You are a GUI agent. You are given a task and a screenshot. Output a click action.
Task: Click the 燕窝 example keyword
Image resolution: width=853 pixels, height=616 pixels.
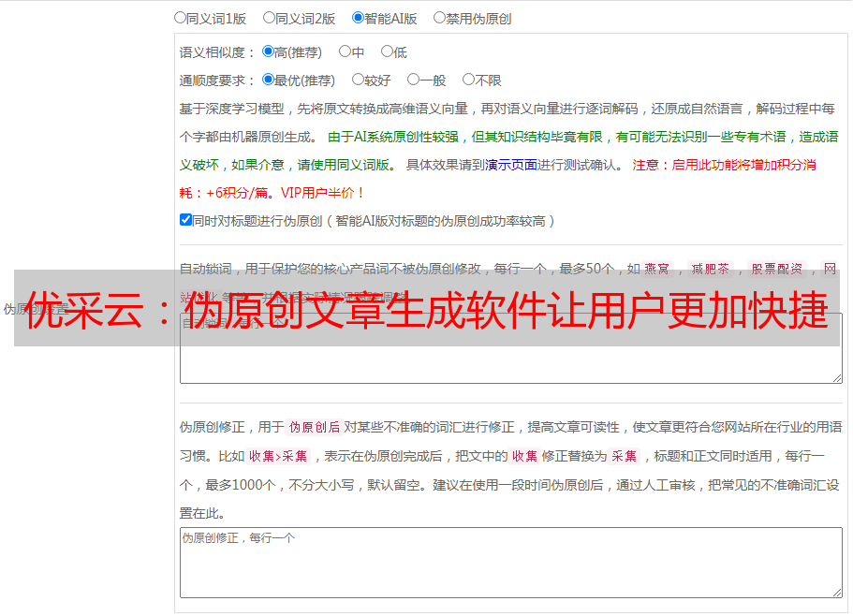656,269
